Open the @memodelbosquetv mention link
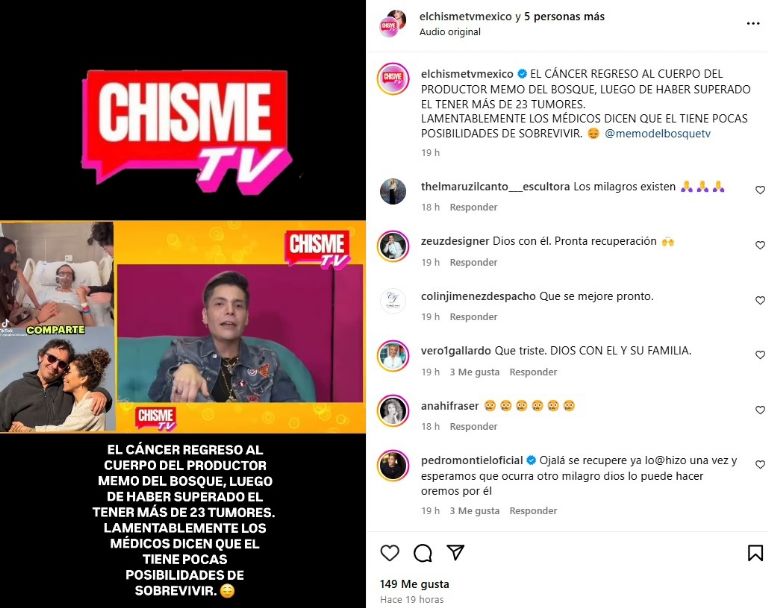The image size is (768, 608). (x=657, y=133)
